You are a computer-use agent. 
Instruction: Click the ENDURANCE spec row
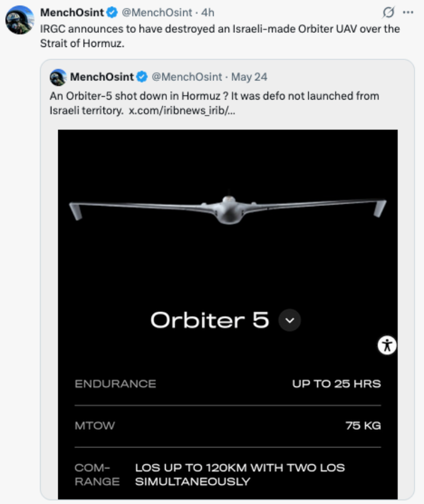(228, 384)
